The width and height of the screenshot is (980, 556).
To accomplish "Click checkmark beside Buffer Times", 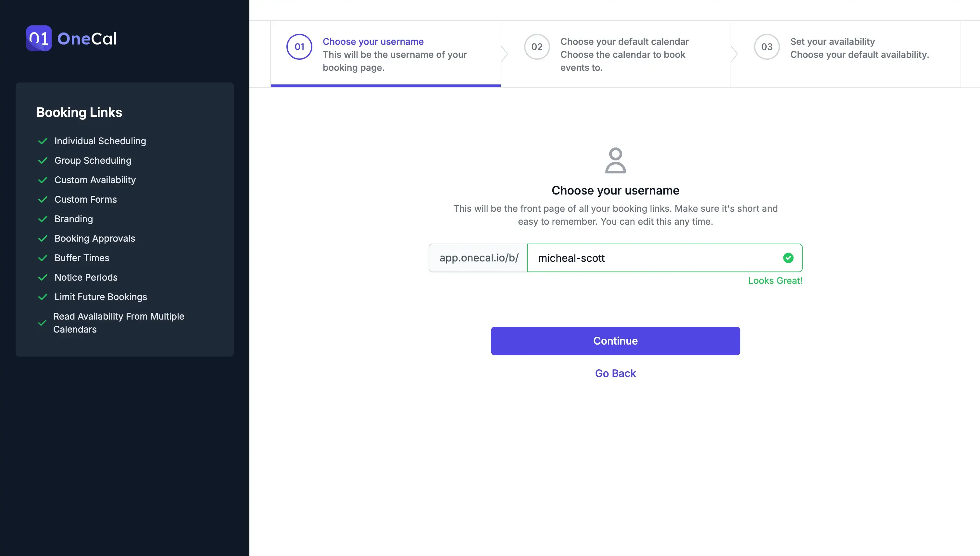I will pos(43,258).
